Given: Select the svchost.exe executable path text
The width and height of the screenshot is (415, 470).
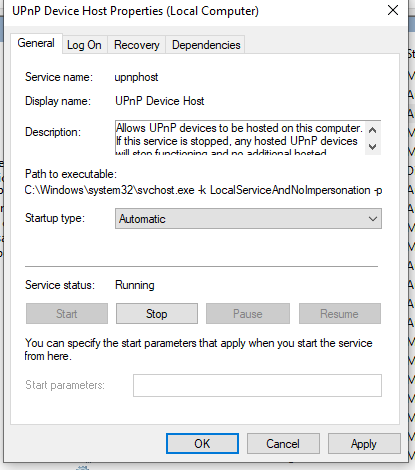Looking at the screenshot, I should pos(203,190).
